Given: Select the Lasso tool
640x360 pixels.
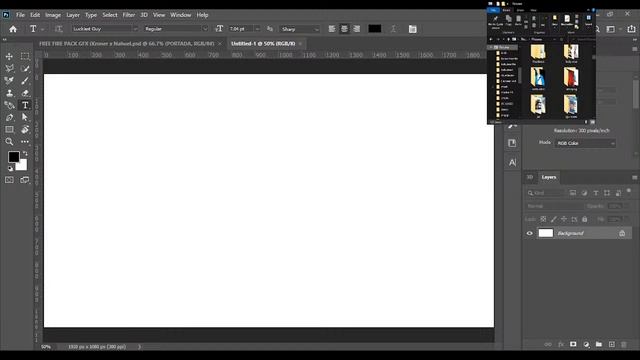Looking at the screenshot, I should 9,69.
